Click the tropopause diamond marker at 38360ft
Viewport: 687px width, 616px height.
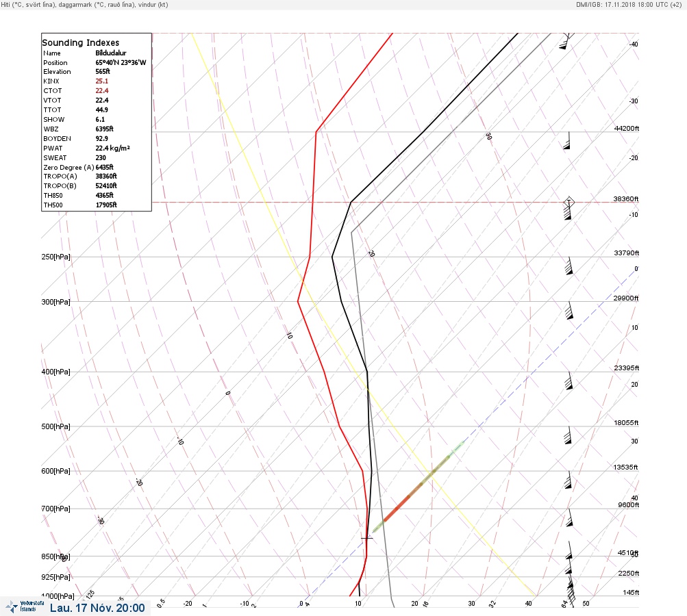click(x=569, y=202)
